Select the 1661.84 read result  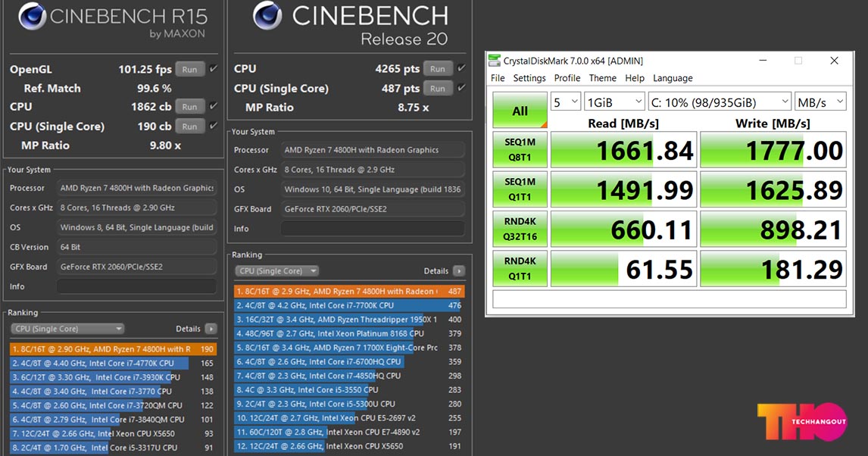tap(623, 149)
